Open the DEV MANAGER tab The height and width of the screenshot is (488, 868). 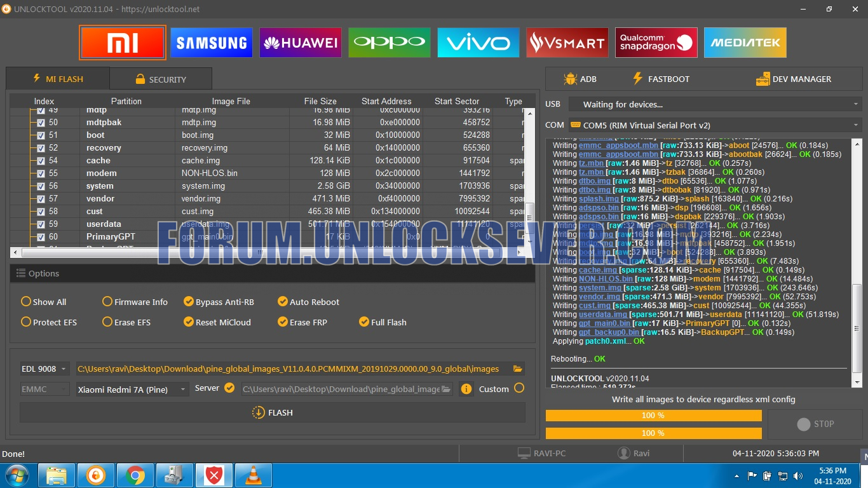[793, 79]
